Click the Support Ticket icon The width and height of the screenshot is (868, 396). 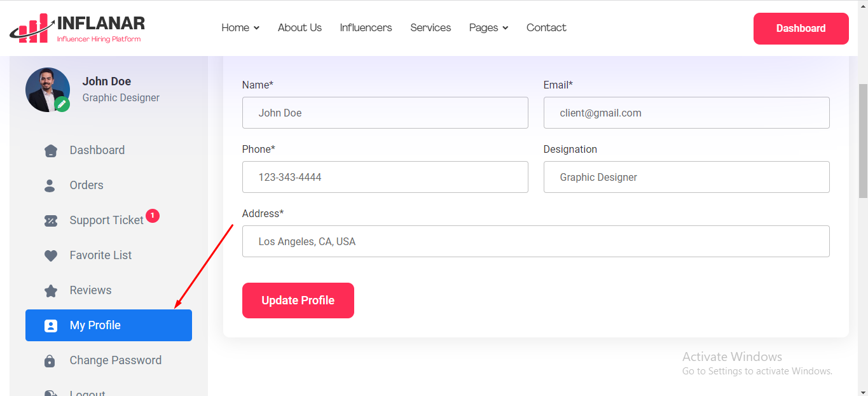[x=51, y=221]
